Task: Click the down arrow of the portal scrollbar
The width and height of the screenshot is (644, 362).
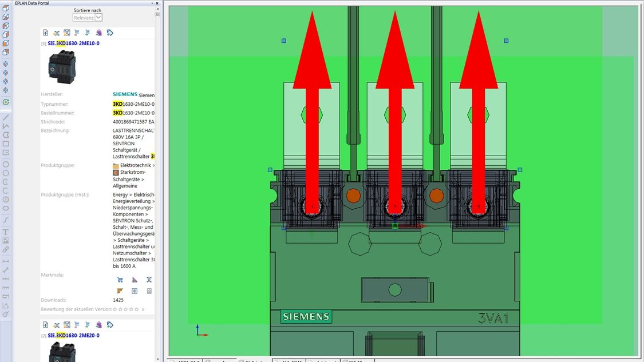Action: tap(158, 359)
